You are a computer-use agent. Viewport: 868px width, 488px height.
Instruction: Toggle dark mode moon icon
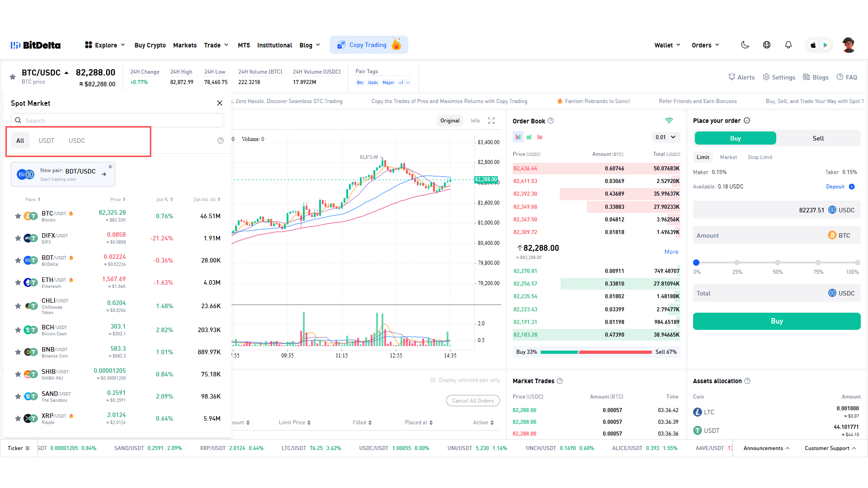(x=745, y=45)
